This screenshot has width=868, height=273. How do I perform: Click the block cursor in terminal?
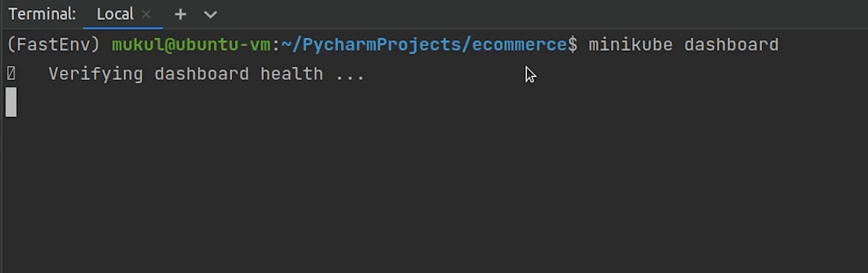11,102
